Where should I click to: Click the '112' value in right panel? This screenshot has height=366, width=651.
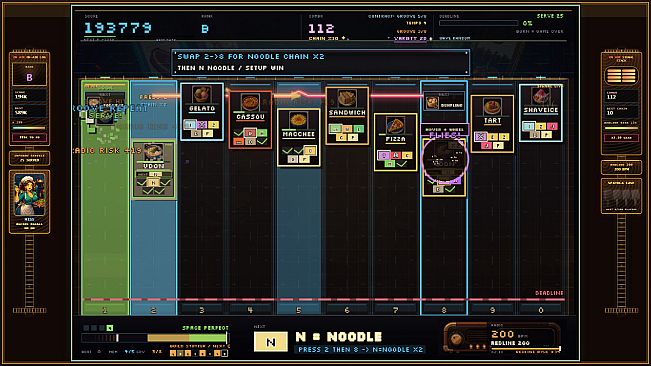coord(612,97)
